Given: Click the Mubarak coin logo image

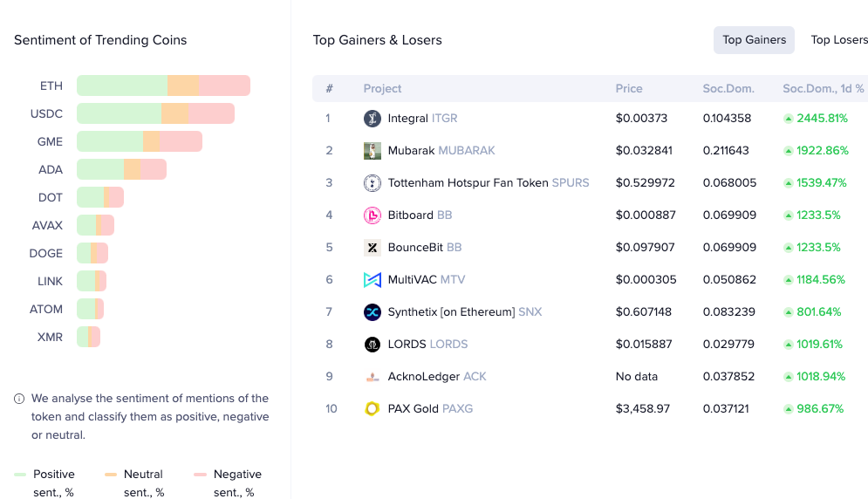Looking at the screenshot, I should (372, 151).
